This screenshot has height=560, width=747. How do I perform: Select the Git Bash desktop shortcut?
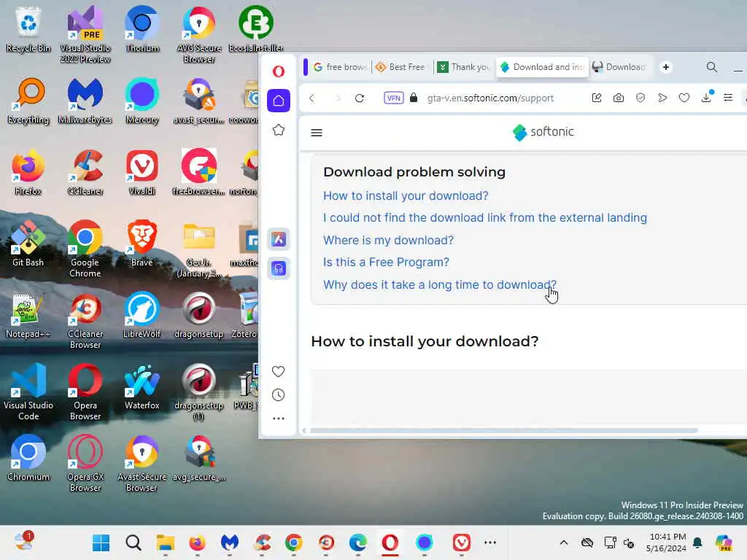click(28, 244)
